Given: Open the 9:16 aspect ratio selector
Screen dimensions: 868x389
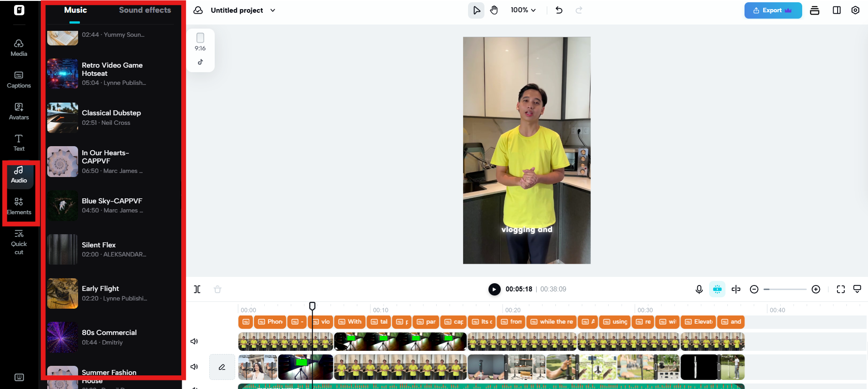Looking at the screenshot, I should [200, 42].
